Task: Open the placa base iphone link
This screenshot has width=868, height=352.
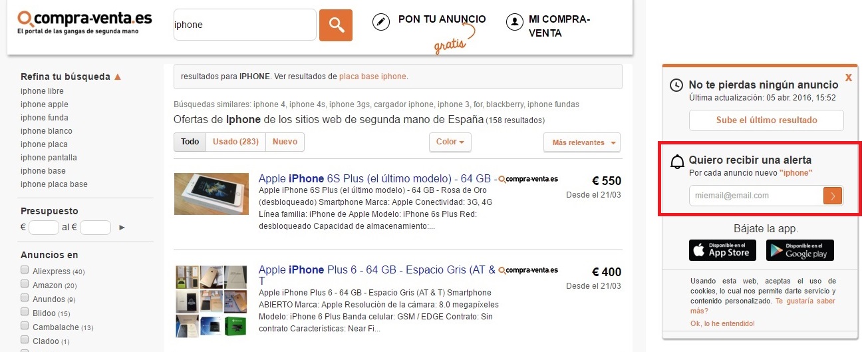Action: [372, 77]
